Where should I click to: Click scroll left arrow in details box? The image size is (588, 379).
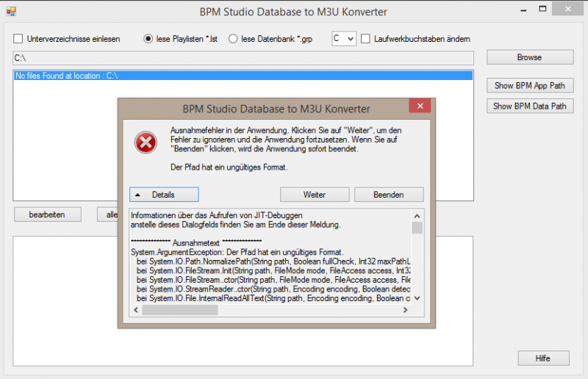coord(136,310)
